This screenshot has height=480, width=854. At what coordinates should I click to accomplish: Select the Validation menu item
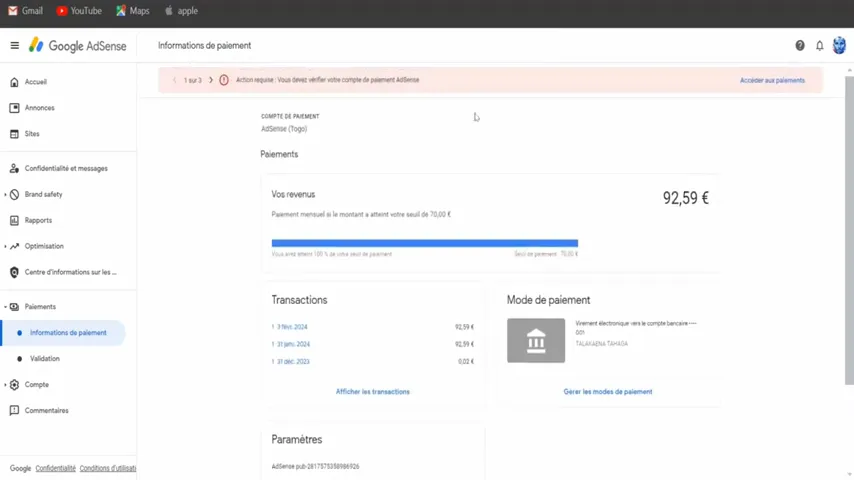(x=45, y=359)
